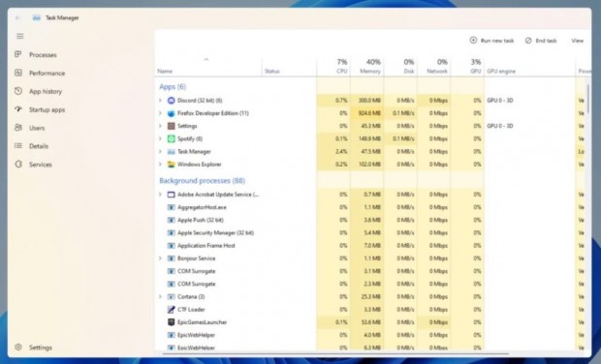The height and width of the screenshot is (364, 601).
Task: Click the Task Manager title bar icon
Action: point(37,17)
